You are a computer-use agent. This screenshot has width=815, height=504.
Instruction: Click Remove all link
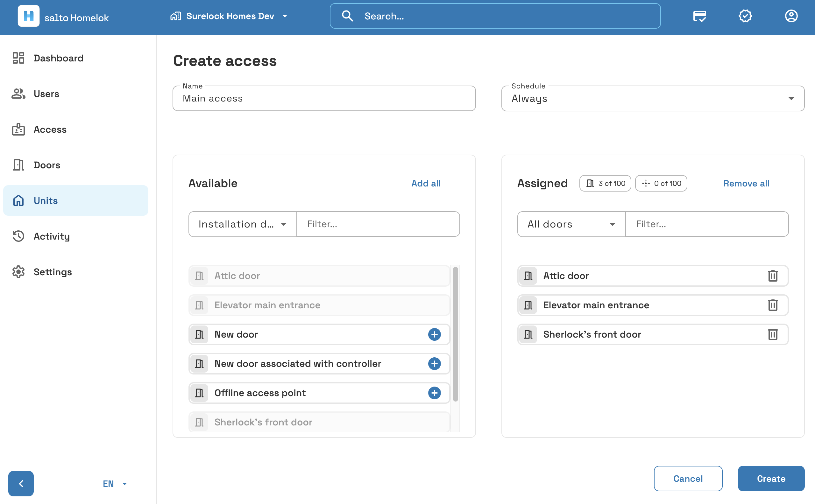point(746,183)
